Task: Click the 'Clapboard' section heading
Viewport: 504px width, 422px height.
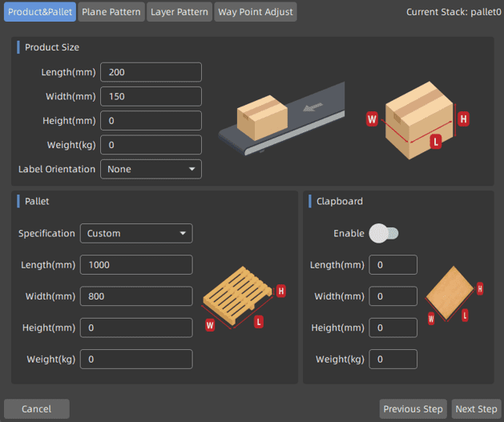Action: point(340,201)
